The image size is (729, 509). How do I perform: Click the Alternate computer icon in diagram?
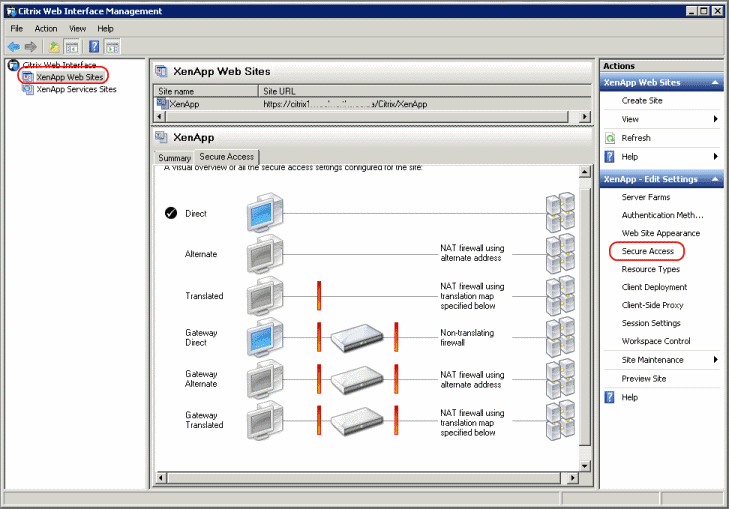click(265, 254)
